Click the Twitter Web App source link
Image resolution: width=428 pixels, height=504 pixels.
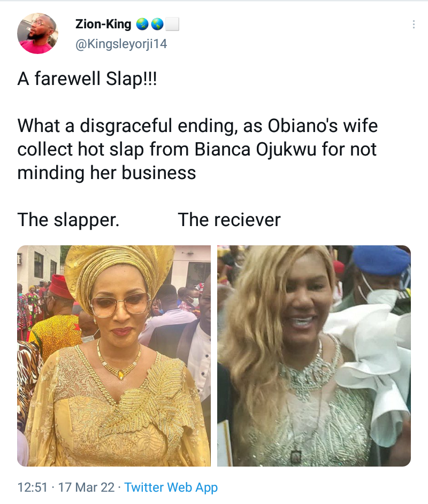point(171,487)
